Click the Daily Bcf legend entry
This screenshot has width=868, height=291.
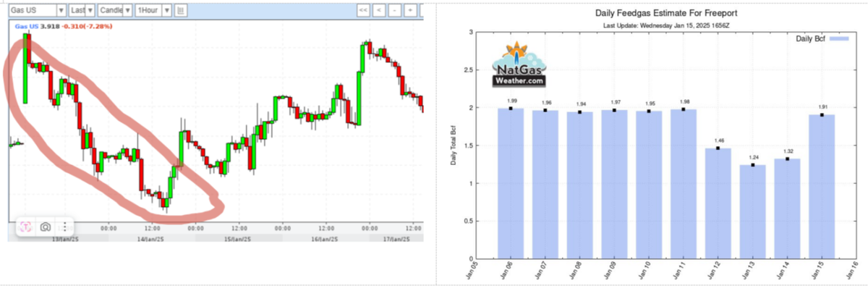822,38
